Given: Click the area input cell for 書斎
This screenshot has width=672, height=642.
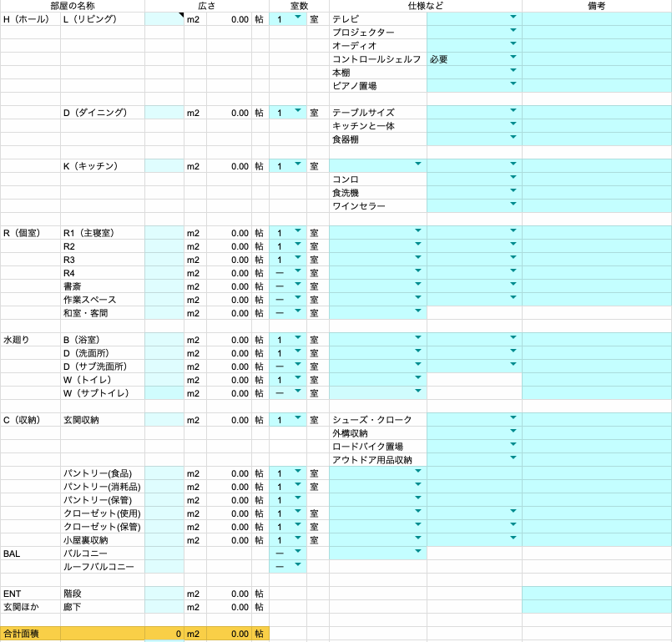Looking at the screenshot, I should click(164, 286).
